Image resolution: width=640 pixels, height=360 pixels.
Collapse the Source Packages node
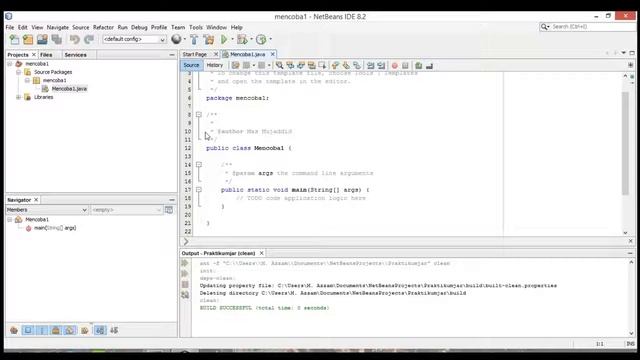pyautogui.click(x=18, y=72)
